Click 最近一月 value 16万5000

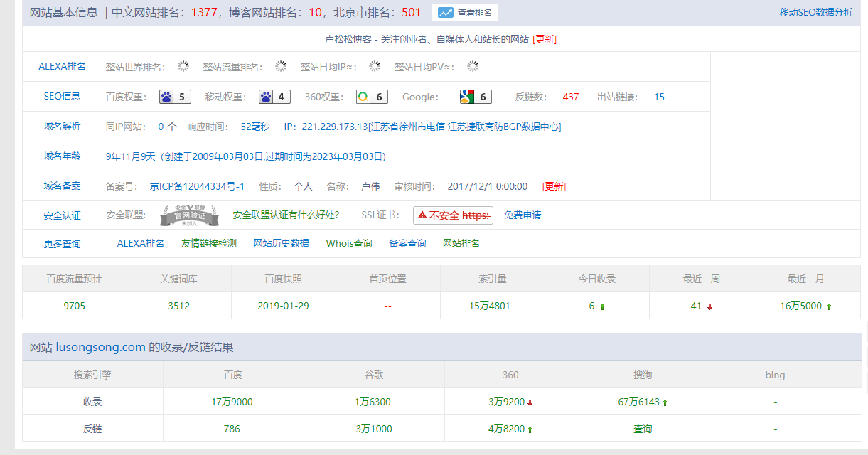click(x=800, y=306)
